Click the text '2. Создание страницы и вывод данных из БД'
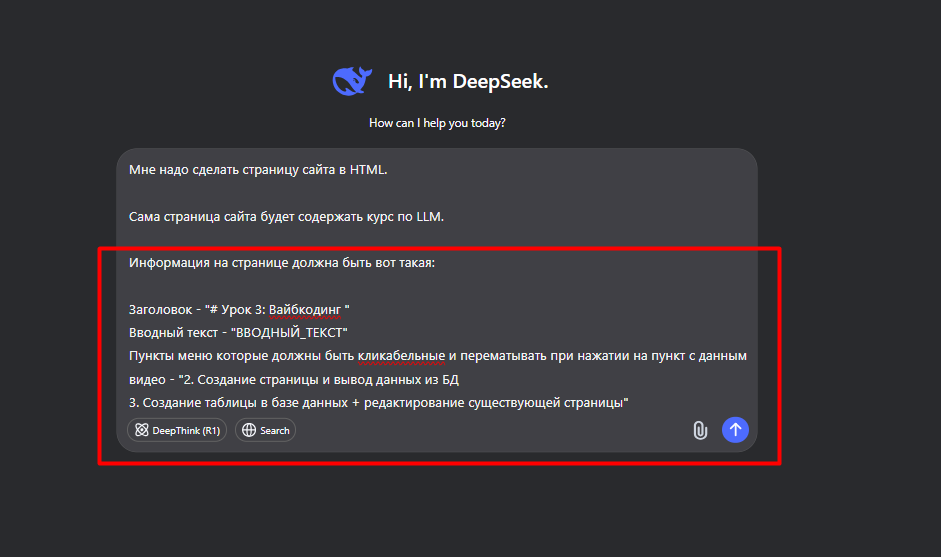 coord(319,380)
